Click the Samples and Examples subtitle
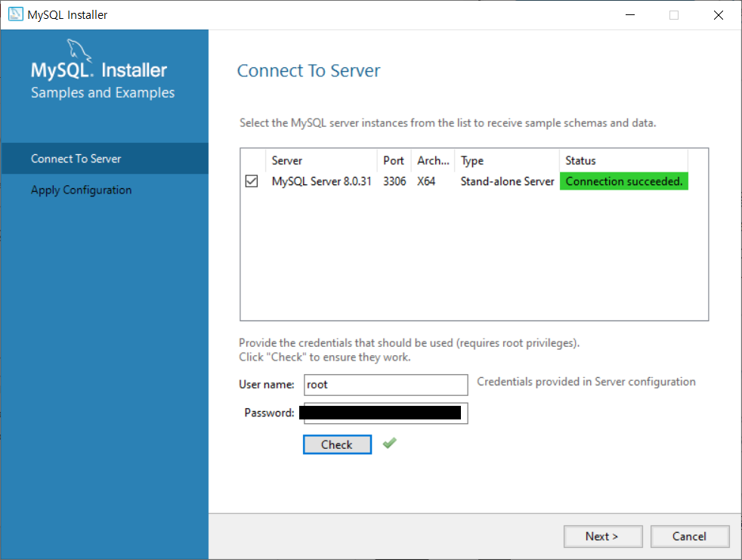This screenshot has height=560, width=742. (103, 92)
